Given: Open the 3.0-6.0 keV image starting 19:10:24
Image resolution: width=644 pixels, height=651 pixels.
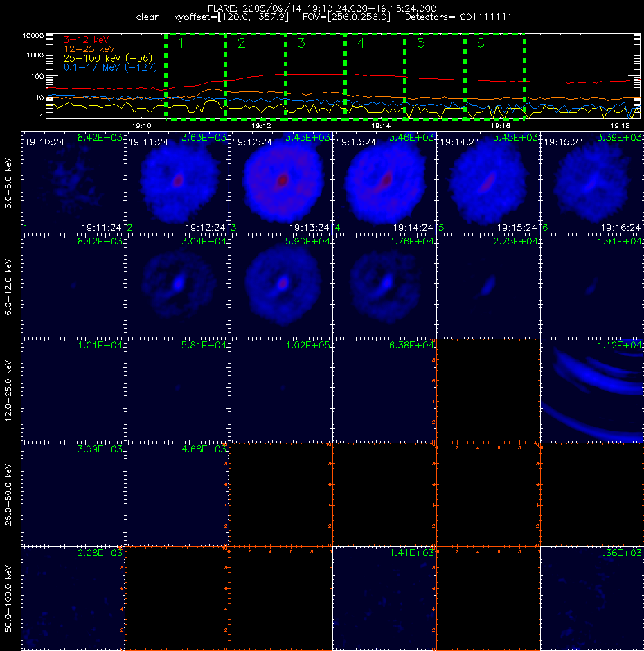Looking at the screenshot, I should pyautogui.click(x=73, y=183).
